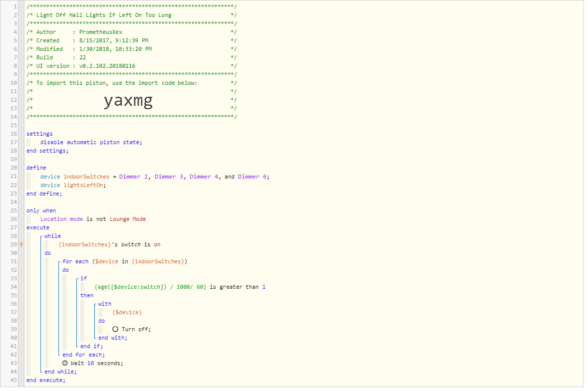Click the Modified date 1/30/2018
Screen dimensions: 588x391
(115, 49)
